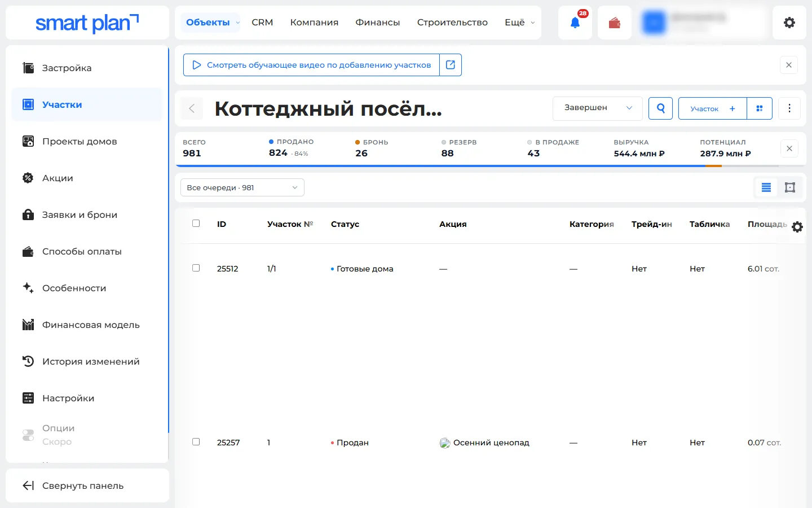This screenshot has height=508, width=812.
Task: Open the Компания tab
Action: pos(314,23)
